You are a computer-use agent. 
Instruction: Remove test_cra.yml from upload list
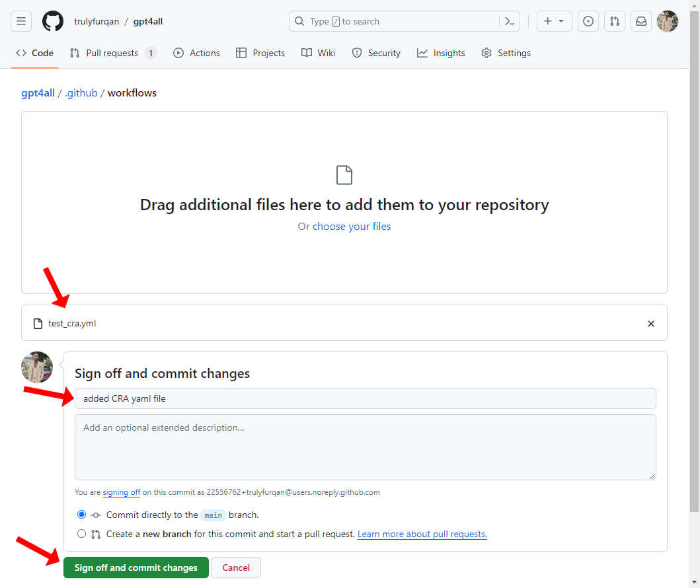(651, 324)
